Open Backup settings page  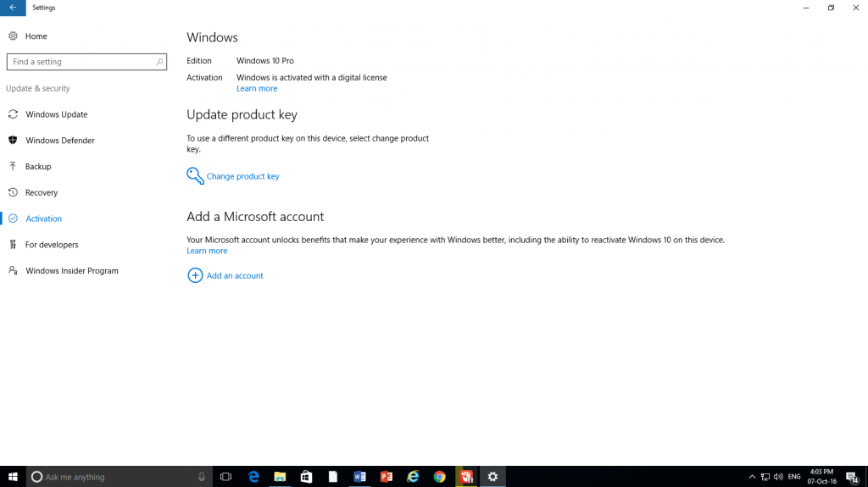coord(38,167)
